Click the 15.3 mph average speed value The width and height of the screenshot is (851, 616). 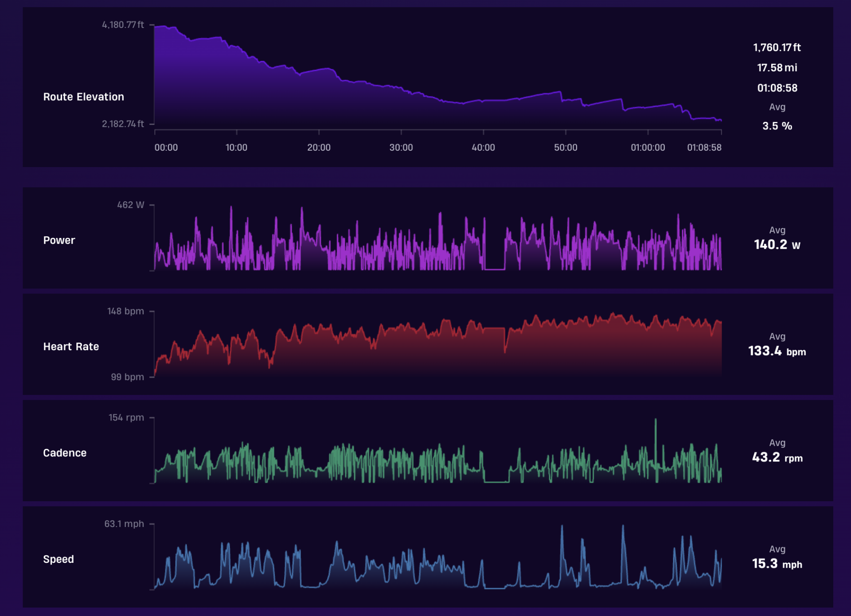[x=777, y=564]
